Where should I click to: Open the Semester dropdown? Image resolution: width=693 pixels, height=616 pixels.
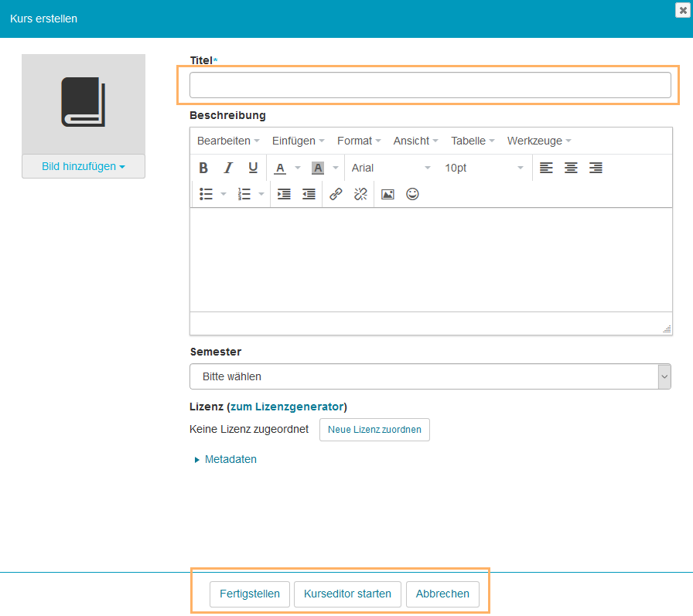[431, 376]
